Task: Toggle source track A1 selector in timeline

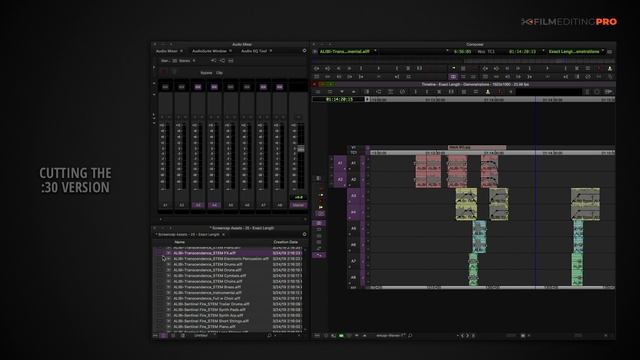Action: click(340, 163)
